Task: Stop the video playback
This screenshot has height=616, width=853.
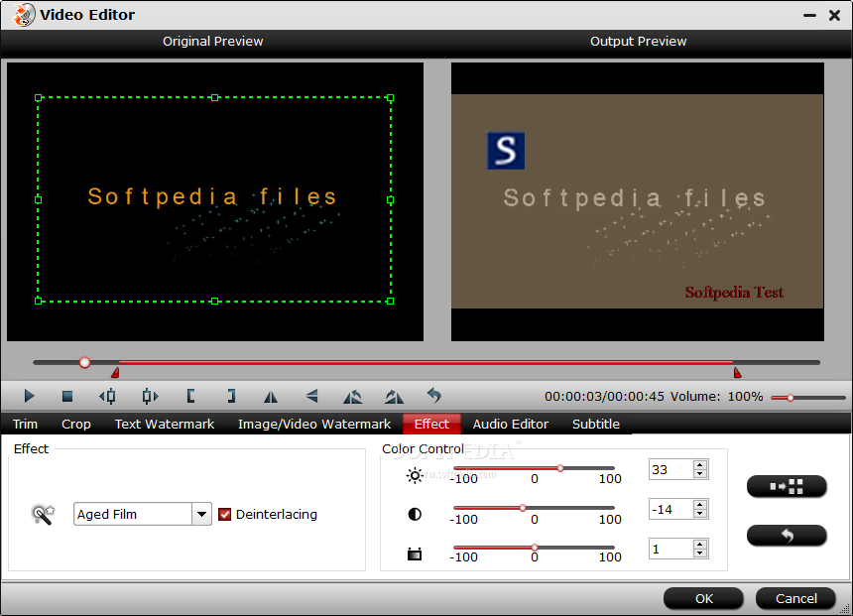Action: (x=67, y=396)
